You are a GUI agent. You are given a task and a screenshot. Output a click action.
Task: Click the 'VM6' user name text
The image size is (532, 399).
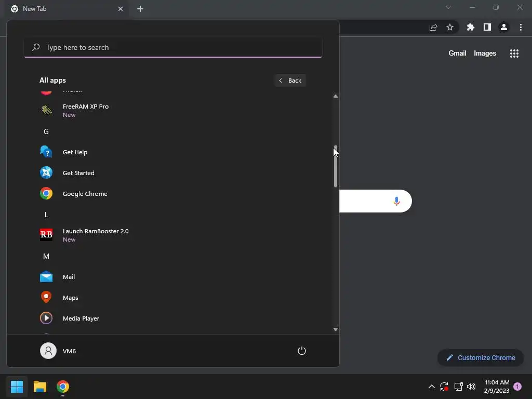click(x=69, y=351)
